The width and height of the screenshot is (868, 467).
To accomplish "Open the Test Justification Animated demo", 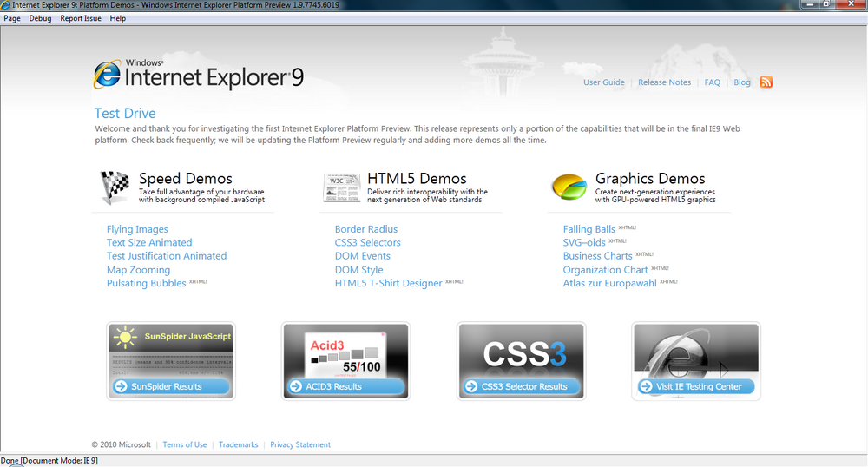I will pyautogui.click(x=167, y=255).
